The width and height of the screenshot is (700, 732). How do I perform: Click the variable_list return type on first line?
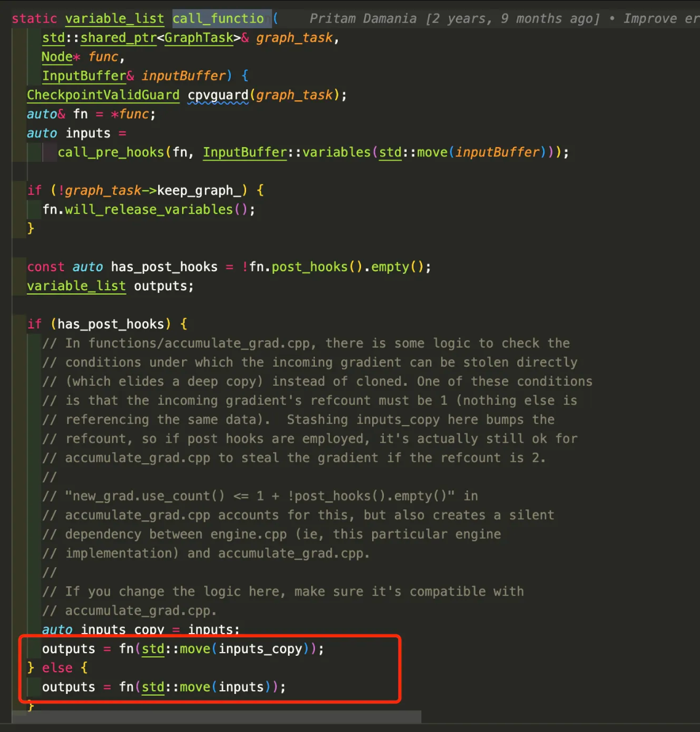point(114,18)
